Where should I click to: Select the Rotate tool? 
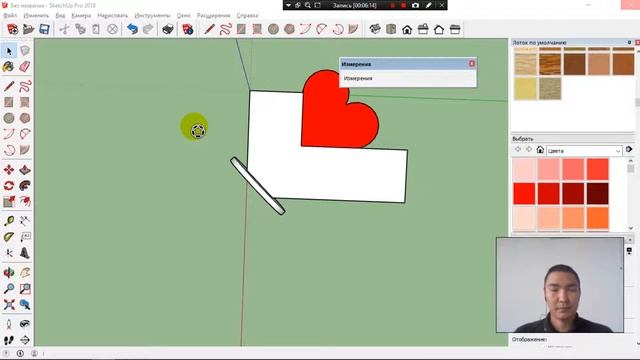click(9, 186)
